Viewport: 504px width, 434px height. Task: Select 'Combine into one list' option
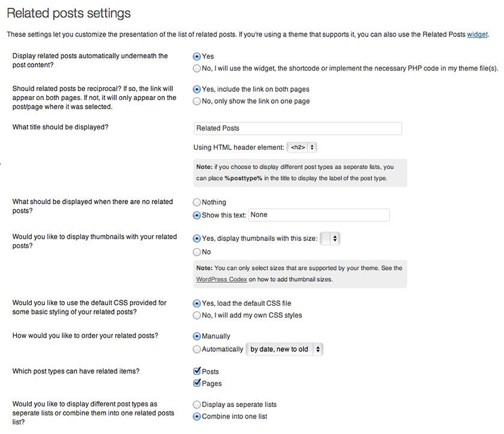tap(197, 417)
